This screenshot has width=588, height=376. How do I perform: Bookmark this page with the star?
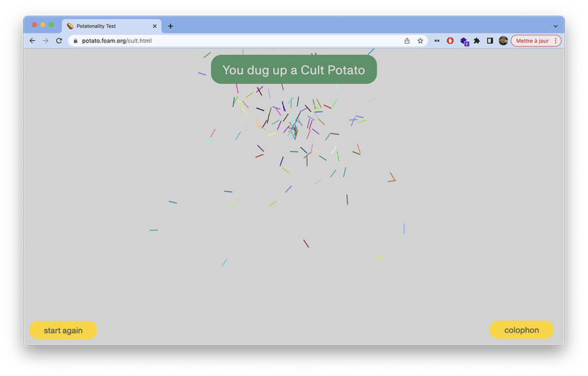(420, 41)
